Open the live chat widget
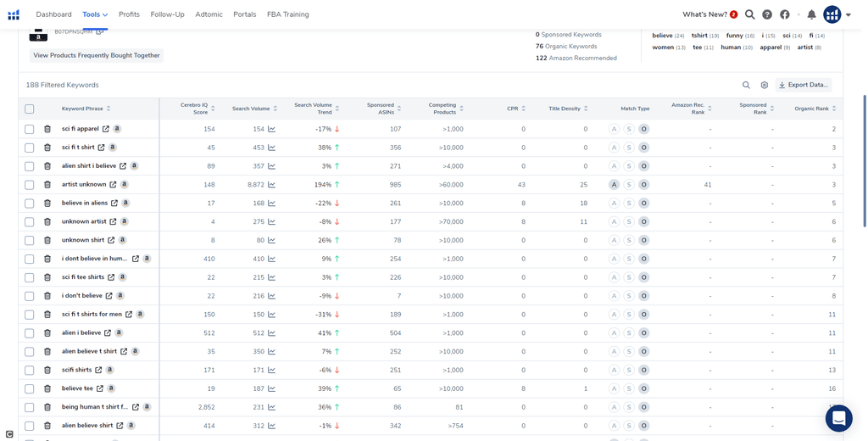The height and width of the screenshot is (441, 868). (838, 418)
